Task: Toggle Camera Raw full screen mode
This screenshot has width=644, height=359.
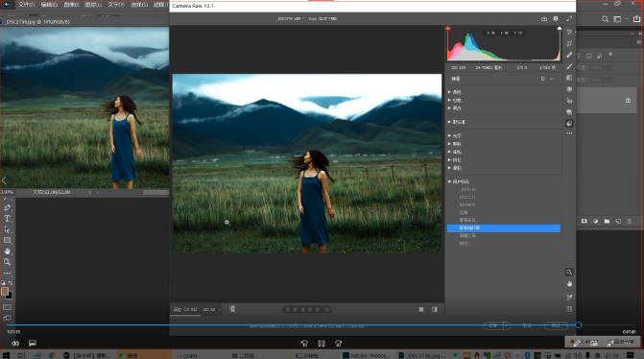Action: 569,18
